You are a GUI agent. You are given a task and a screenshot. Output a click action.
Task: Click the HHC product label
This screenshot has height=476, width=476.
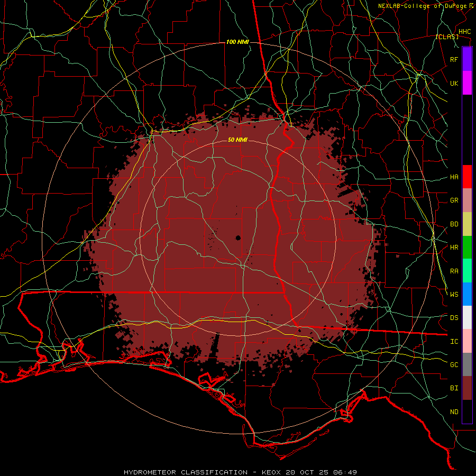[464, 32]
